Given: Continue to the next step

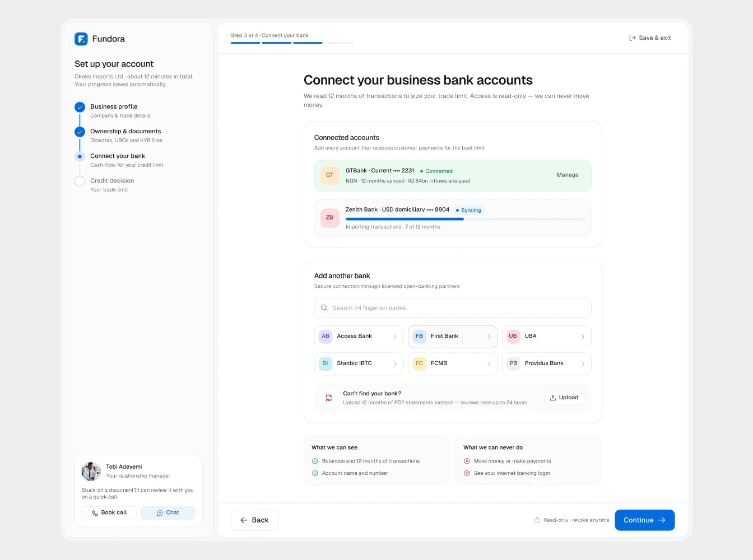Looking at the screenshot, I should (x=645, y=520).
